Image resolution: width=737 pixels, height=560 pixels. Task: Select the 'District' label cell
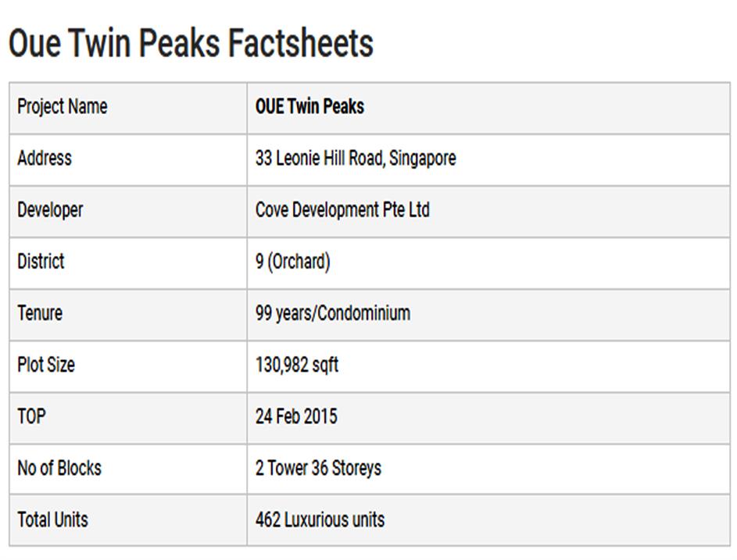tap(41, 262)
